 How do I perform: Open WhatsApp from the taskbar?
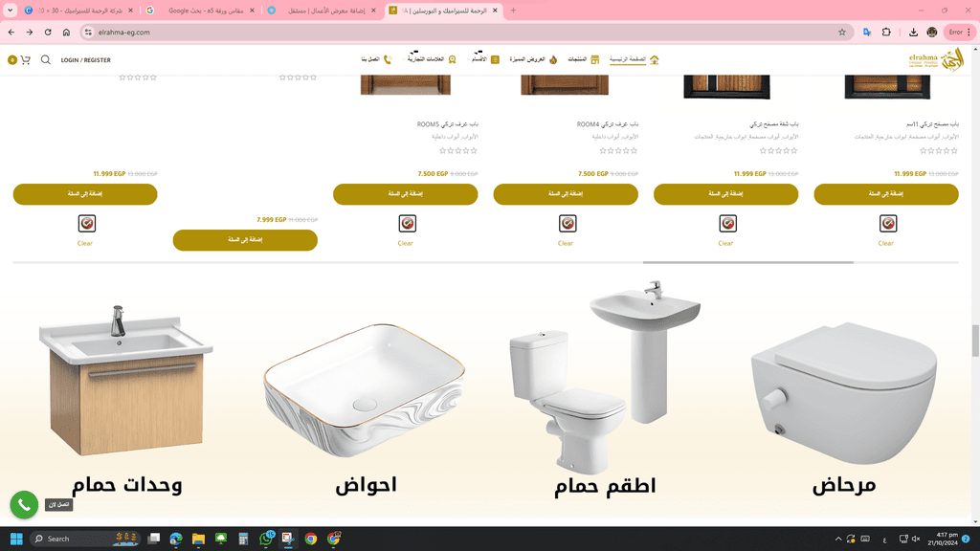(266, 539)
